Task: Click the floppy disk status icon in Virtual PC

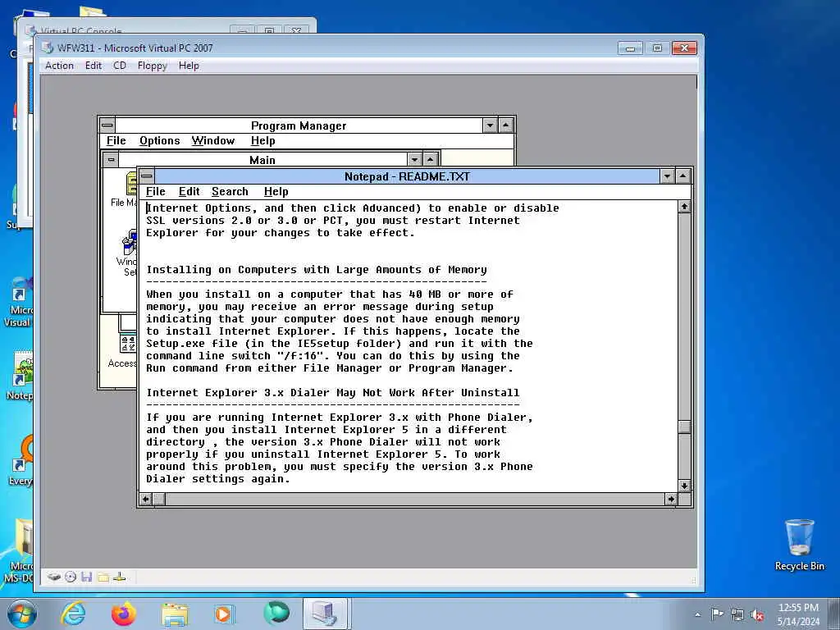Action: pos(87,577)
